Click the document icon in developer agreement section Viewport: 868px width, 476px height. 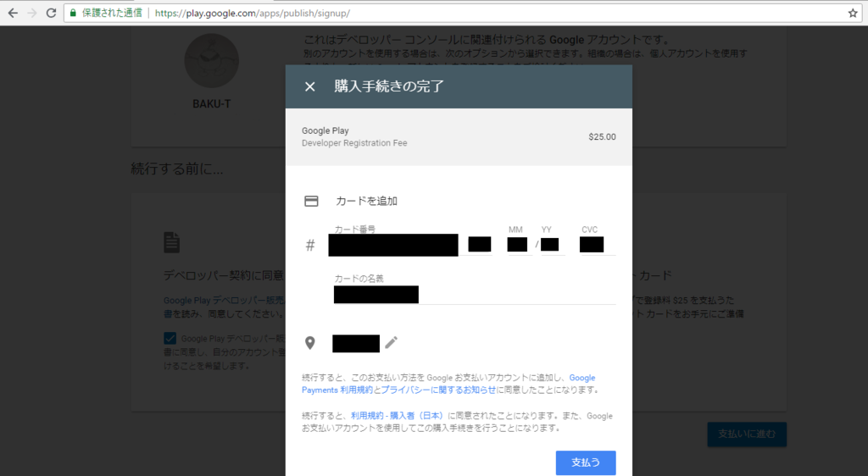point(171,242)
